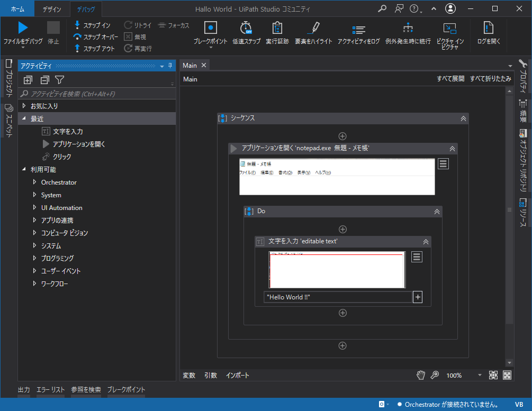This screenshot has height=411, width=532.
Task: Collapse the Sequence (シーケンス) container
Action: click(463, 118)
